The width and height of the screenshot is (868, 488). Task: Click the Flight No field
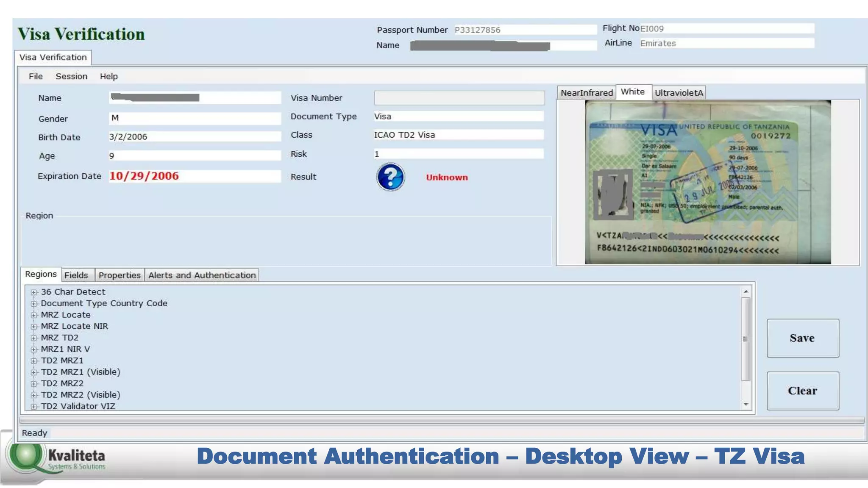(x=726, y=28)
